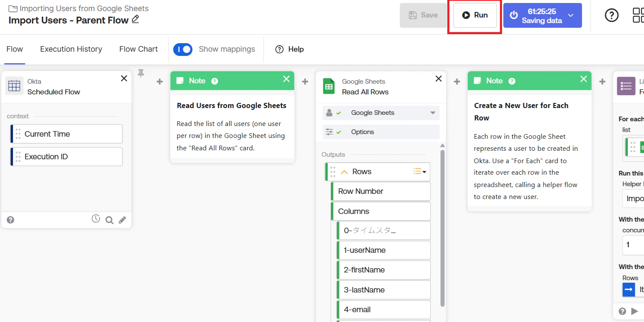
Task: Open the Saving data flow status dropdown
Action: point(570,15)
